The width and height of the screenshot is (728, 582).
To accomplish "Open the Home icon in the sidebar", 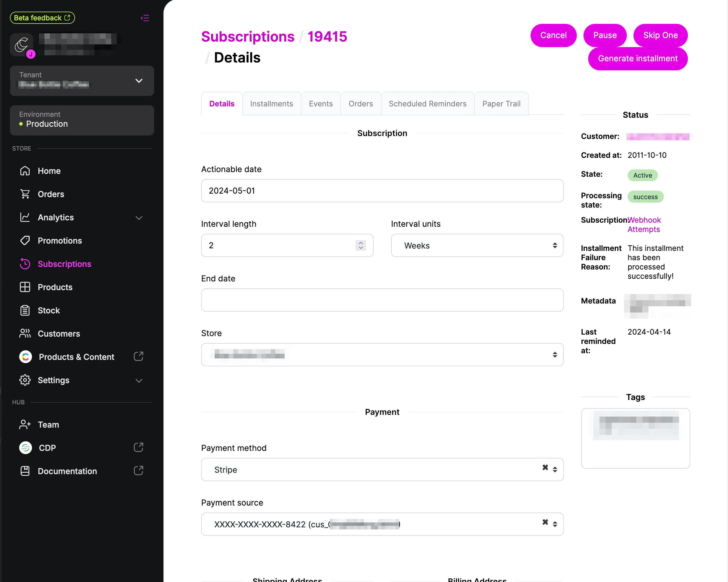I will [x=25, y=171].
